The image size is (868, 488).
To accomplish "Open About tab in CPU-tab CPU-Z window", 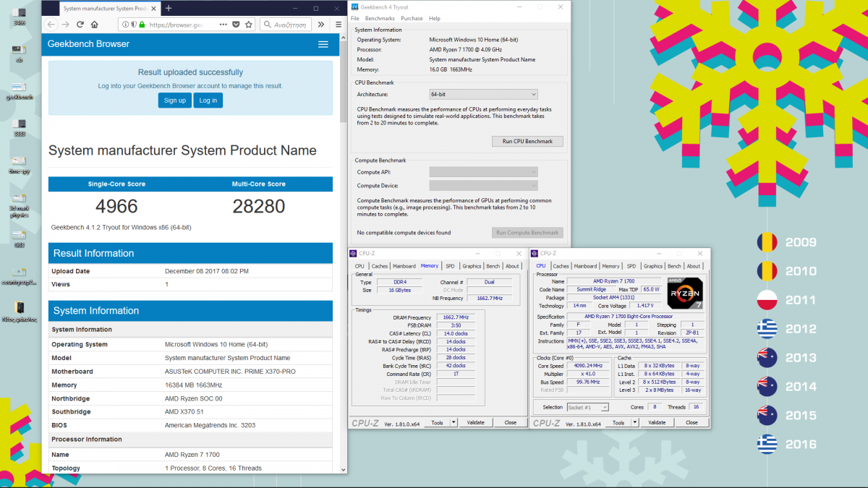I will coord(694,266).
